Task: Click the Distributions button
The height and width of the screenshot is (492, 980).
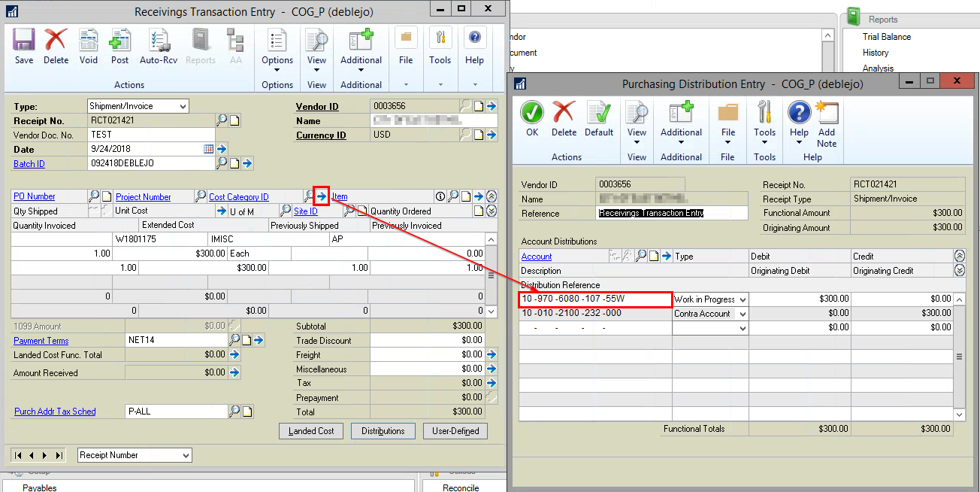Action: [x=383, y=431]
